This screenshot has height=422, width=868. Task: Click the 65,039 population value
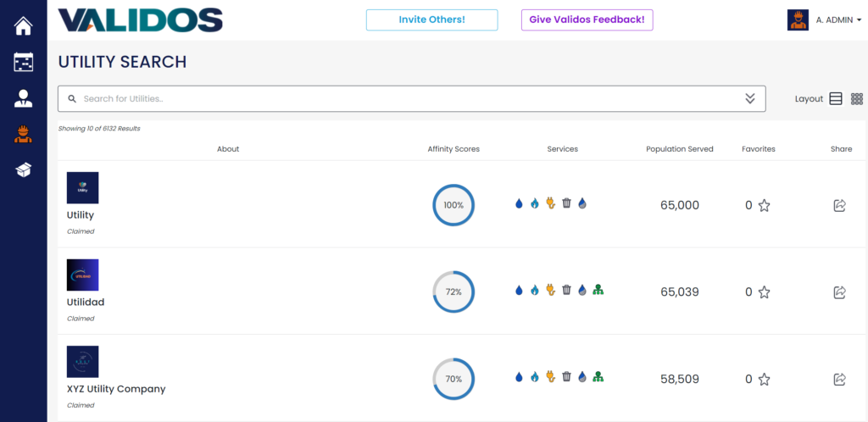680,292
